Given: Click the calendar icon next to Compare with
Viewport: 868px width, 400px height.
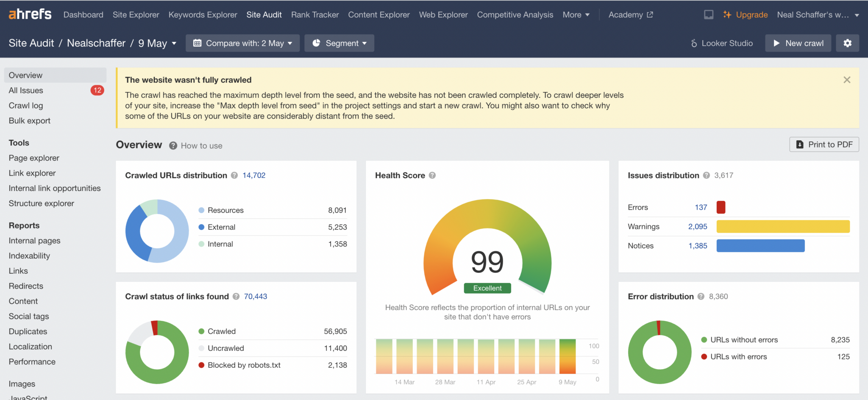Looking at the screenshot, I should (196, 43).
